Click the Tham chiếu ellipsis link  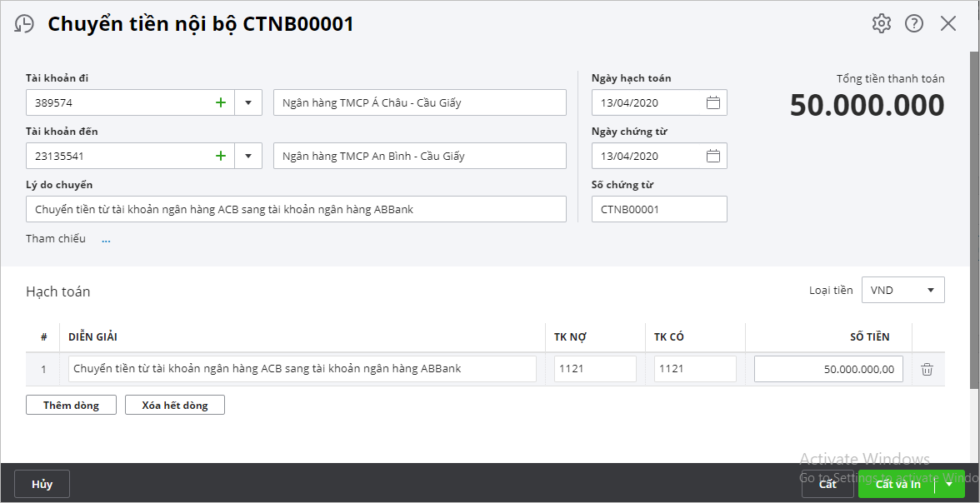[106, 240]
